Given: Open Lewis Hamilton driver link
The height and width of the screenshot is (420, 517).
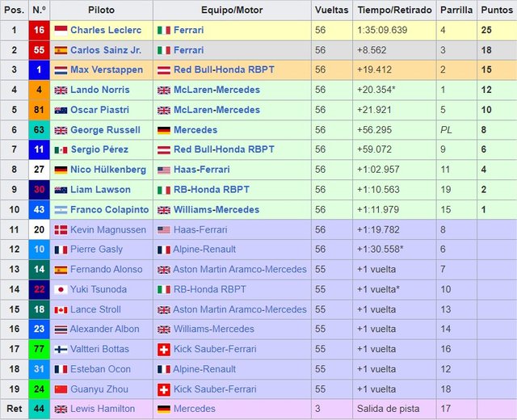Looking at the screenshot, I should pos(103,409).
